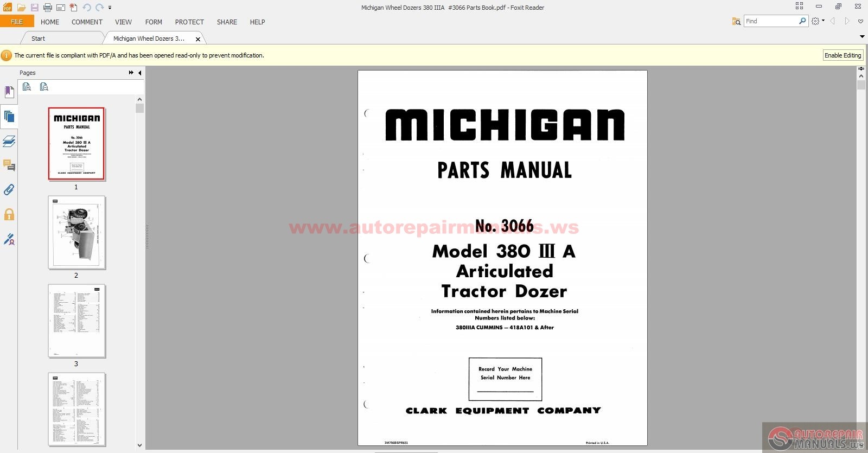Open the Attachments paperclip panel

[9, 190]
